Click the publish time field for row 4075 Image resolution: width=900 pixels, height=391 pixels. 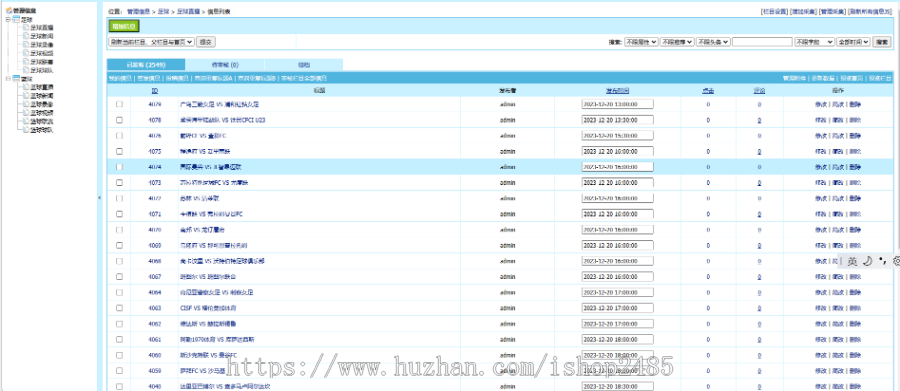[x=618, y=151]
